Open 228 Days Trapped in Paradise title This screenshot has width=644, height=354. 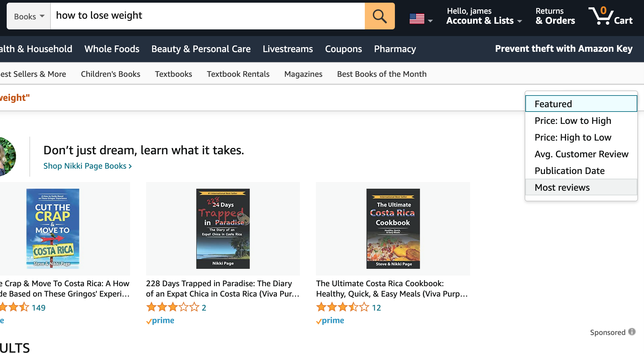[x=223, y=289]
